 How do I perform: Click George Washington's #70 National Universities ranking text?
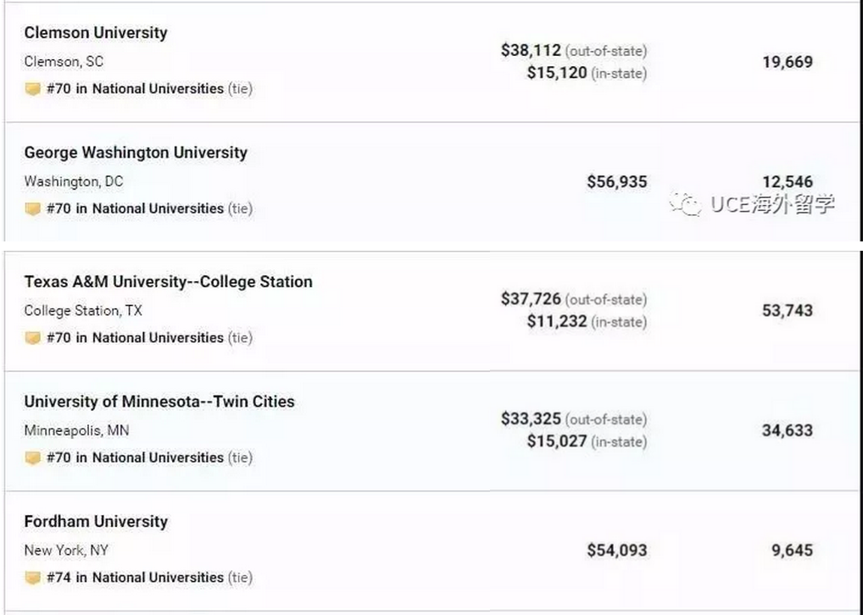tap(136, 209)
